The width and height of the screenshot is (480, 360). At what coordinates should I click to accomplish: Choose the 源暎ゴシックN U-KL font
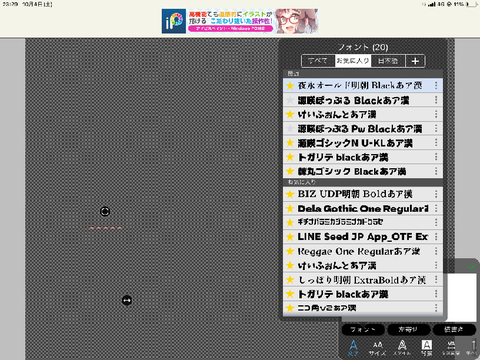pyautogui.click(x=363, y=143)
